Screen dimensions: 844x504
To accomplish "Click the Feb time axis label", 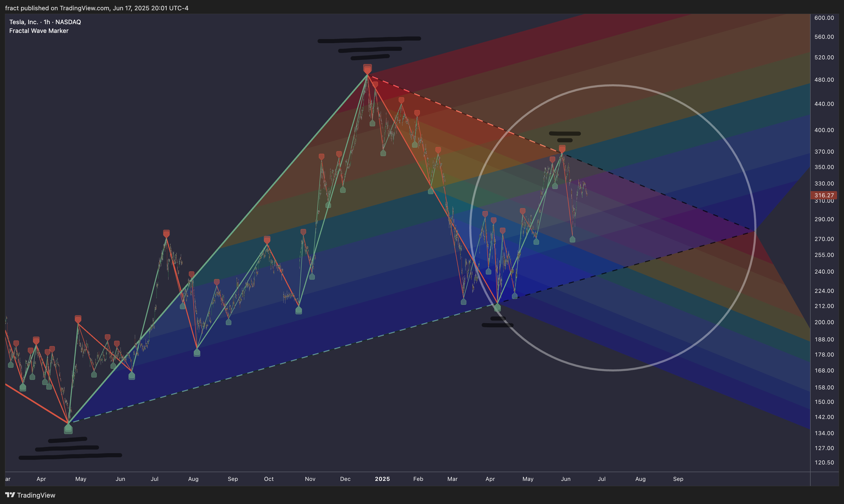I will tap(418, 479).
